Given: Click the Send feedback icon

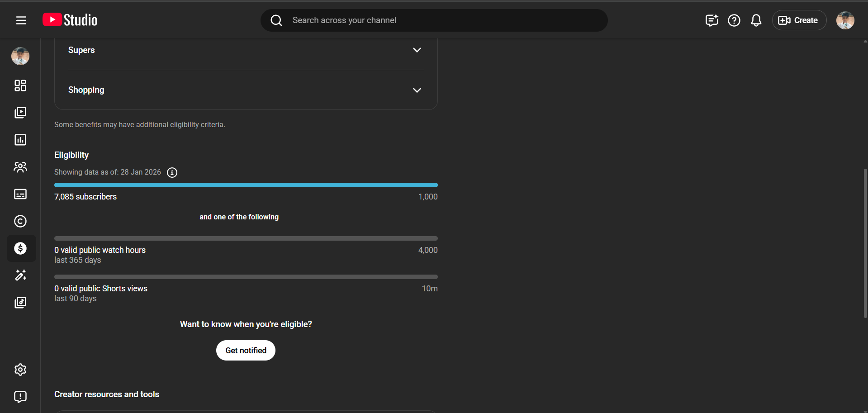Looking at the screenshot, I should [20, 397].
